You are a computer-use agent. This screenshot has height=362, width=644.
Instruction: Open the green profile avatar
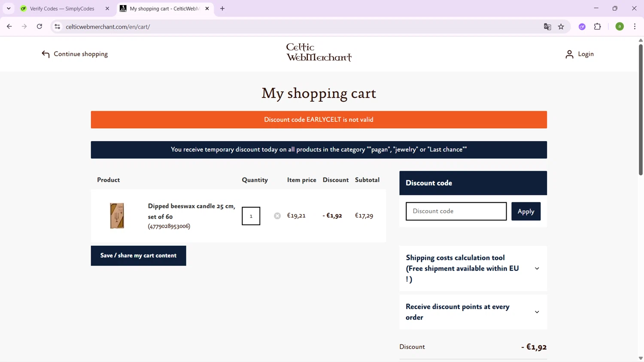pyautogui.click(x=620, y=27)
